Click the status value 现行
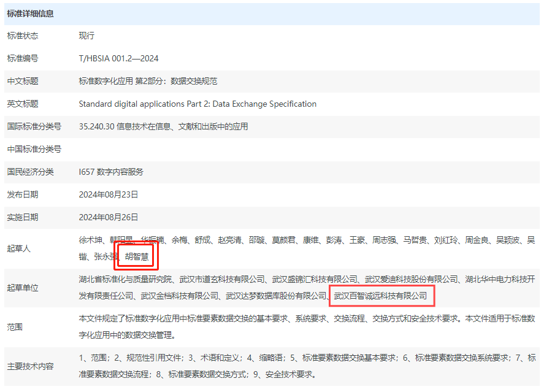544x392 pixels. (86, 36)
